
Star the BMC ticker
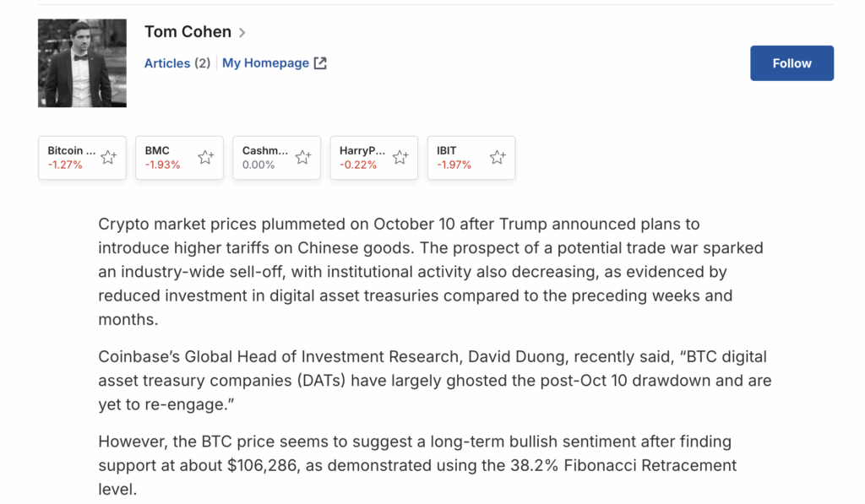206,157
